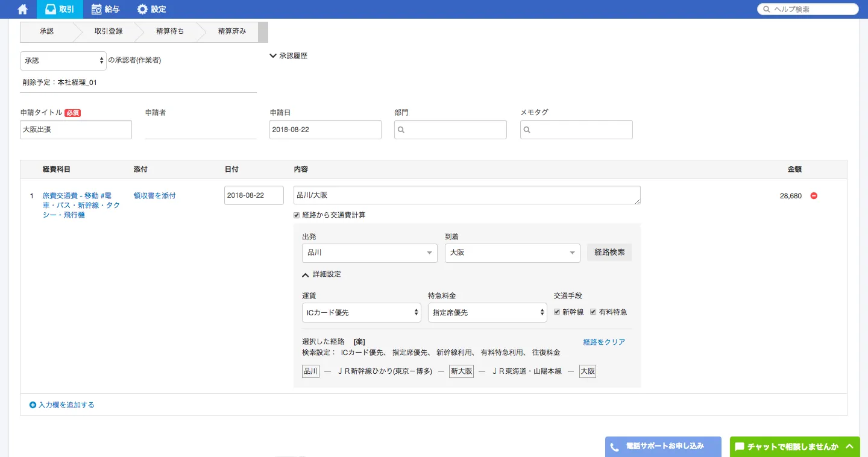Toggle the 有料特急 checkbox
The width and height of the screenshot is (868, 457).
tap(594, 312)
